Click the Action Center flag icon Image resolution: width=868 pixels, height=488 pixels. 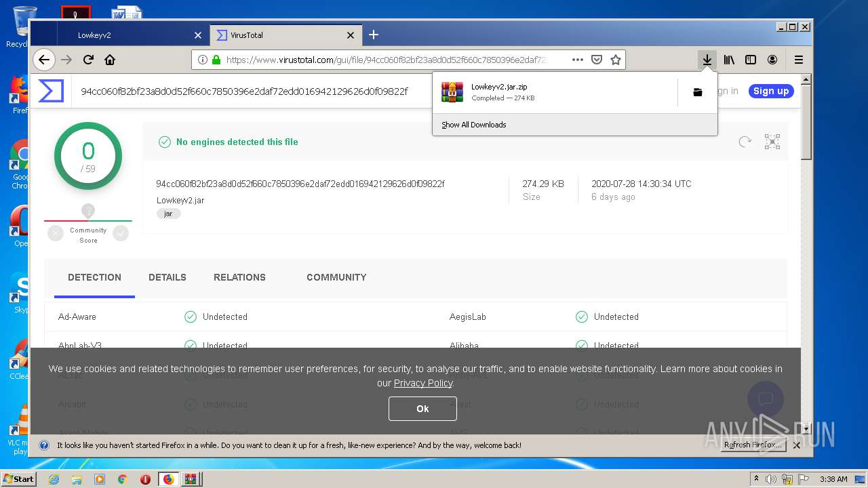click(x=802, y=479)
